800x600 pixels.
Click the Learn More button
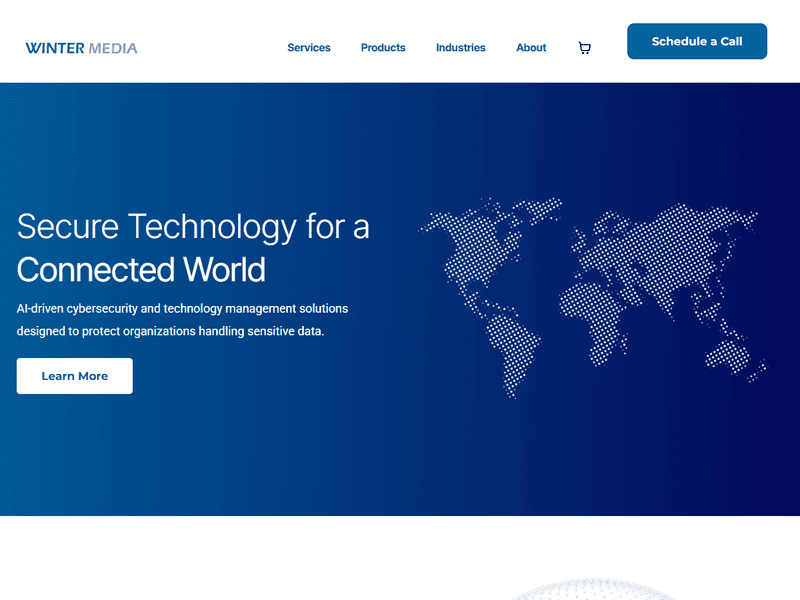click(x=74, y=376)
